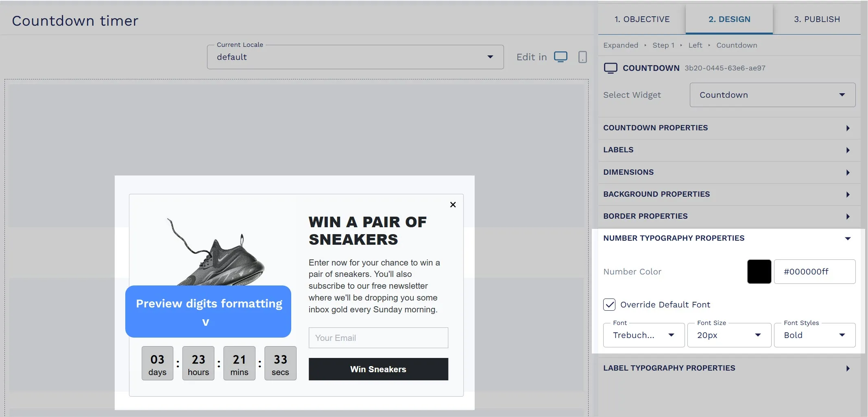This screenshot has height=417, width=868.
Task: Click Left in the breadcrumb
Action: (695, 45)
